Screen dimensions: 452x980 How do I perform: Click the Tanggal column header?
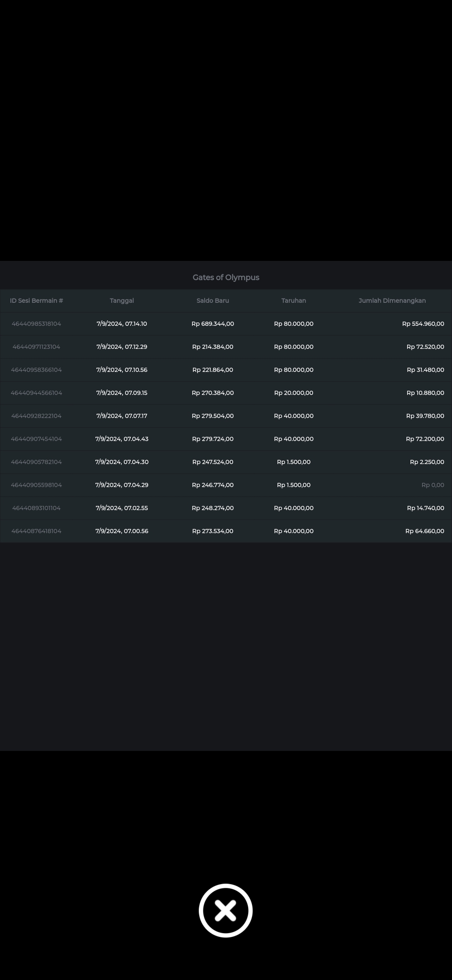click(x=122, y=301)
